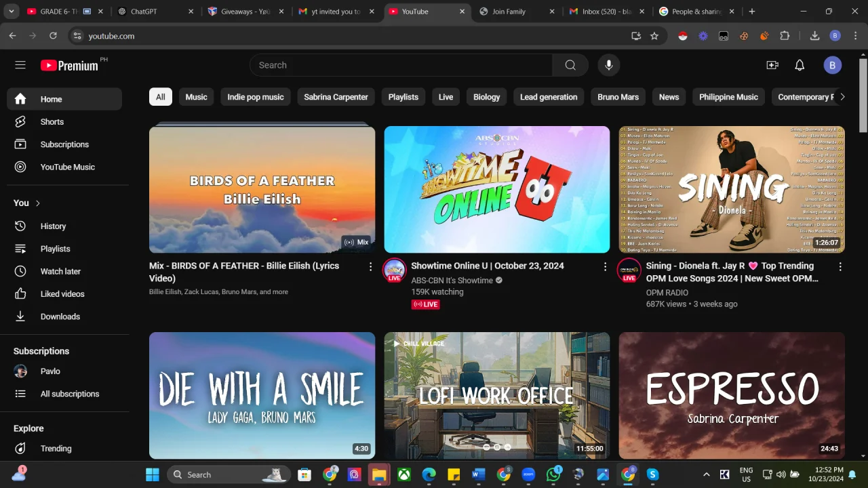Show more filter chips with right arrow

coord(842,97)
